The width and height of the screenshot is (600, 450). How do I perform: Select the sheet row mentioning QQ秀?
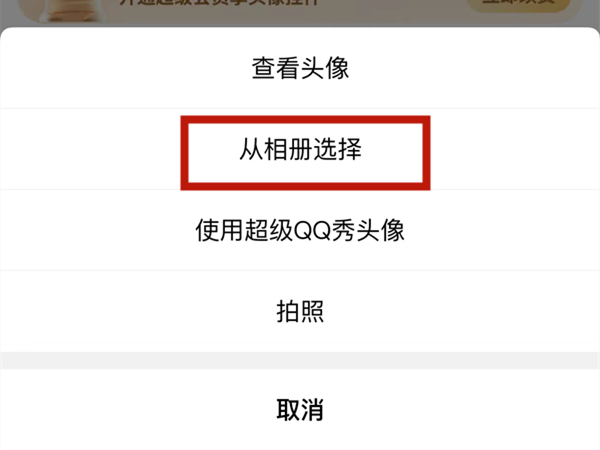(300, 230)
